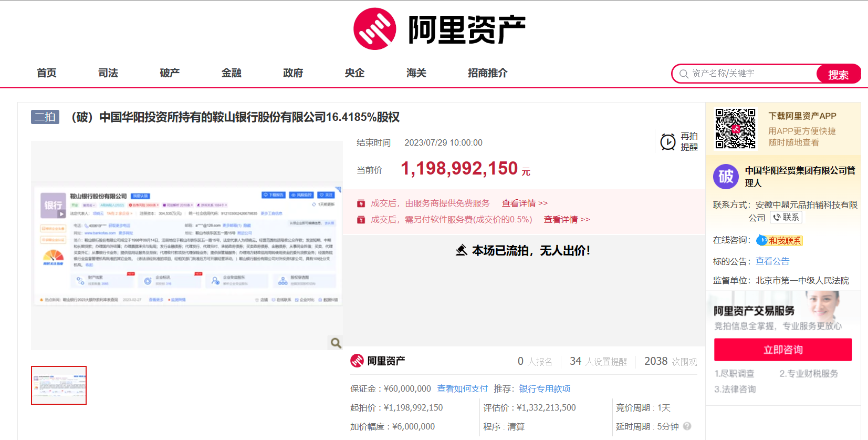This screenshot has width=868, height=440.
Task: Click 2.专业财税服务 service item
Action: pyautogui.click(x=809, y=374)
